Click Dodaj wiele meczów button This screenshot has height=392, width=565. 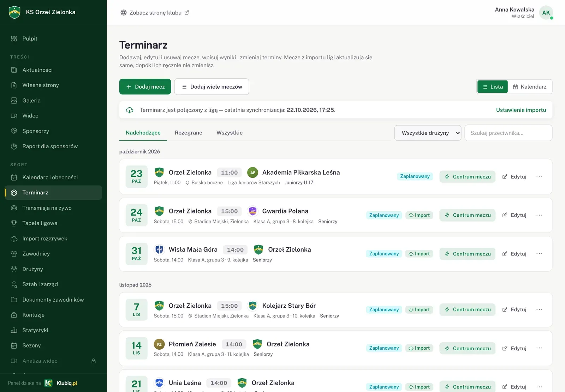(x=212, y=87)
